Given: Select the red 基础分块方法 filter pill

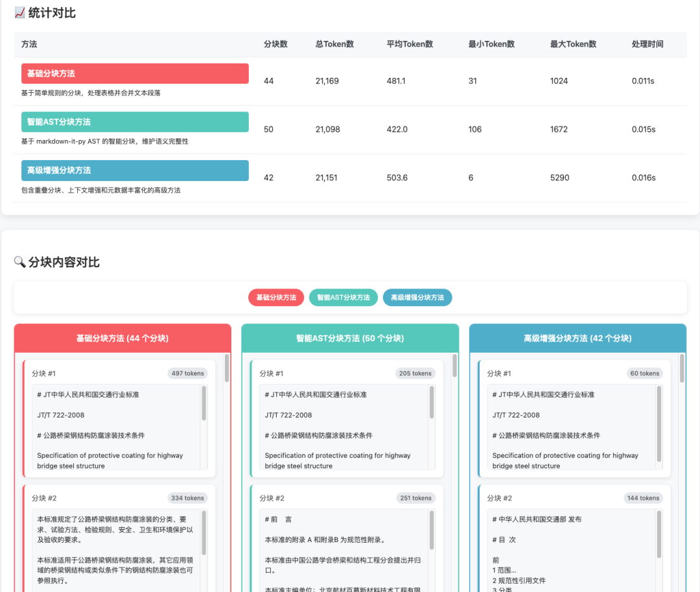Looking at the screenshot, I should [275, 297].
